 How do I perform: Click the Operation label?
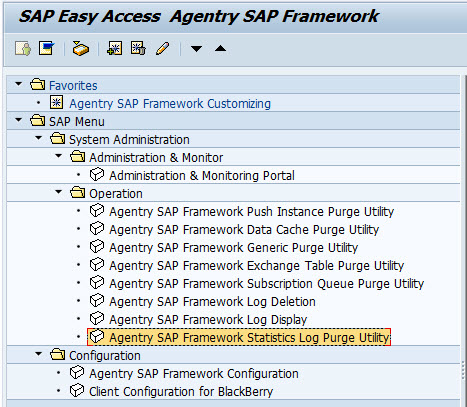click(116, 194)
